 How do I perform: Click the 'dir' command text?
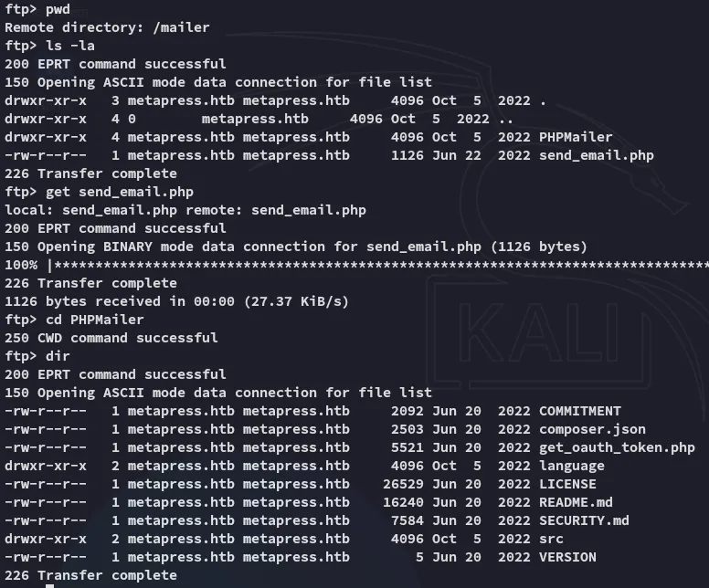pyautogui.click(x=58, y=356)
